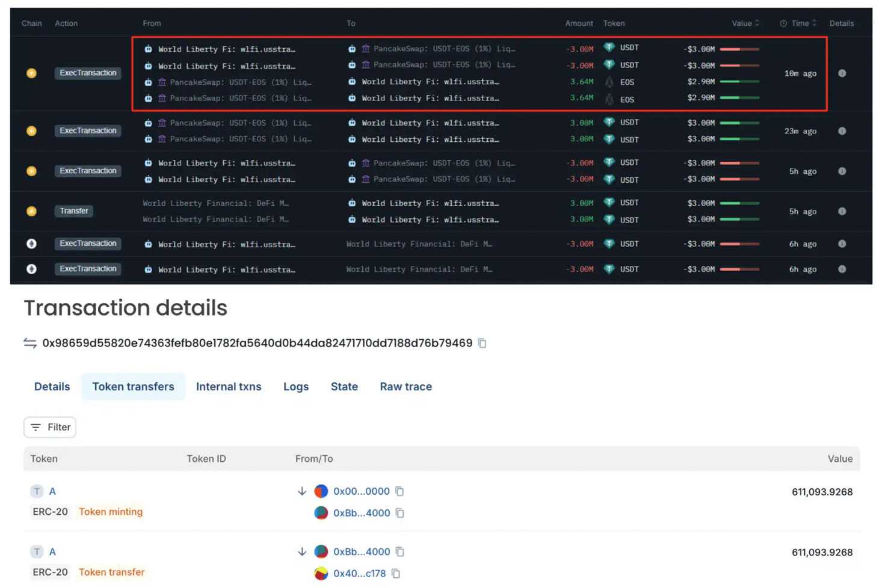Click 0xBb...4000 avatar in Token transfer row
Image resolution: width=876 pixels, height=588 pixels.
tap(321, 552)
